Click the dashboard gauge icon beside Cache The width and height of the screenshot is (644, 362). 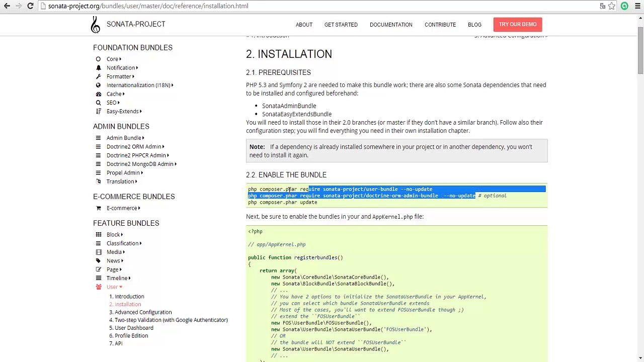pos(98,94)
